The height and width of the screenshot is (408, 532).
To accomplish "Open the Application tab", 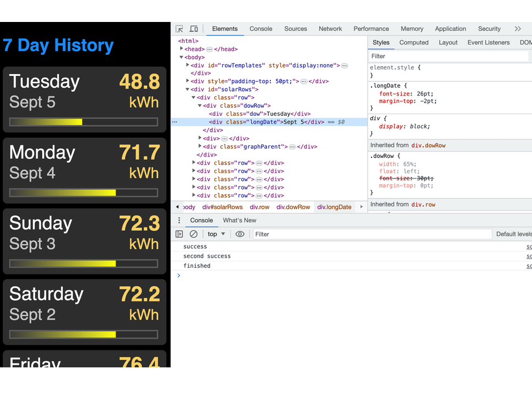I will 450,29.
